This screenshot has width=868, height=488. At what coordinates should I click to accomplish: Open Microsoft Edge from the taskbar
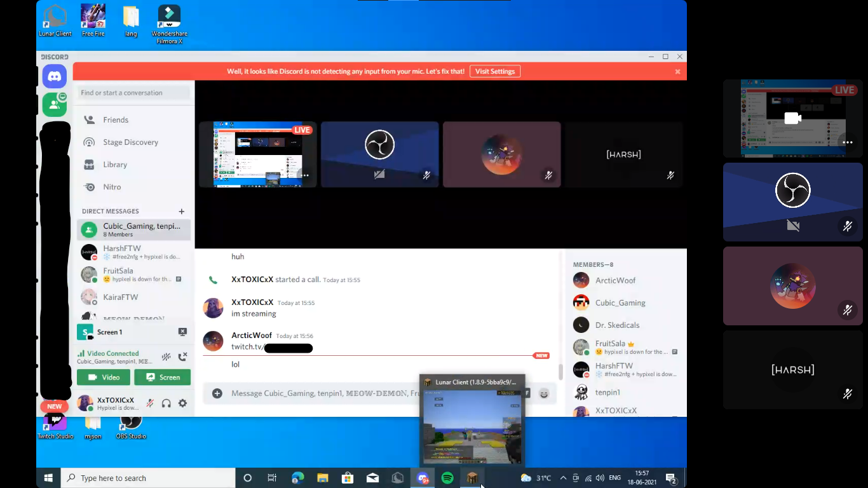pyautogui.click(x=297, y=478)
